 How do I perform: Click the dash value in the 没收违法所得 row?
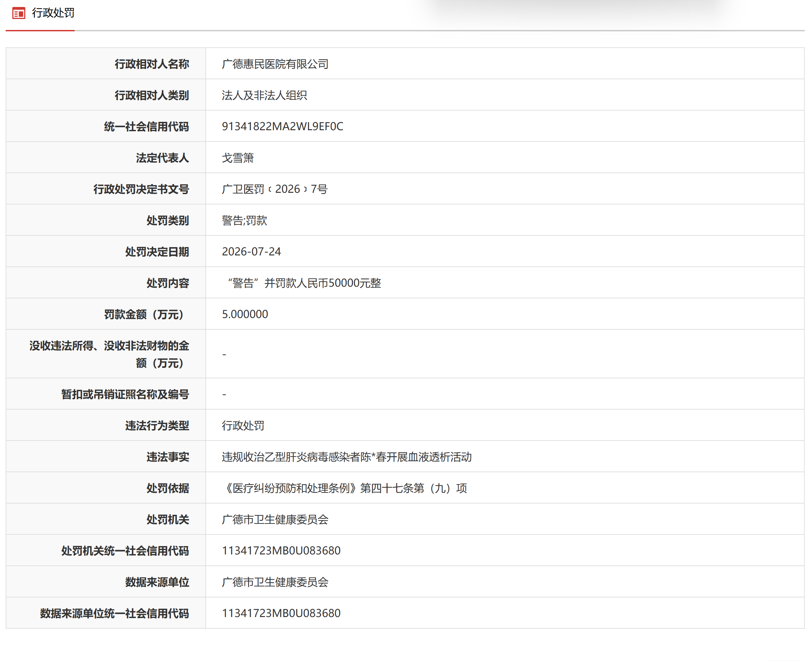[x=224, y=355]
